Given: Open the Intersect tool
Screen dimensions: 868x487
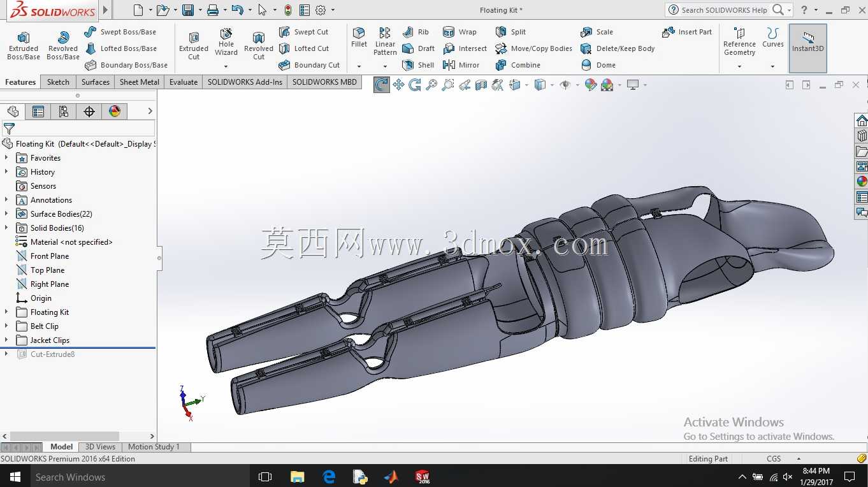Looking at the screenshot, I should click(465, 48).
